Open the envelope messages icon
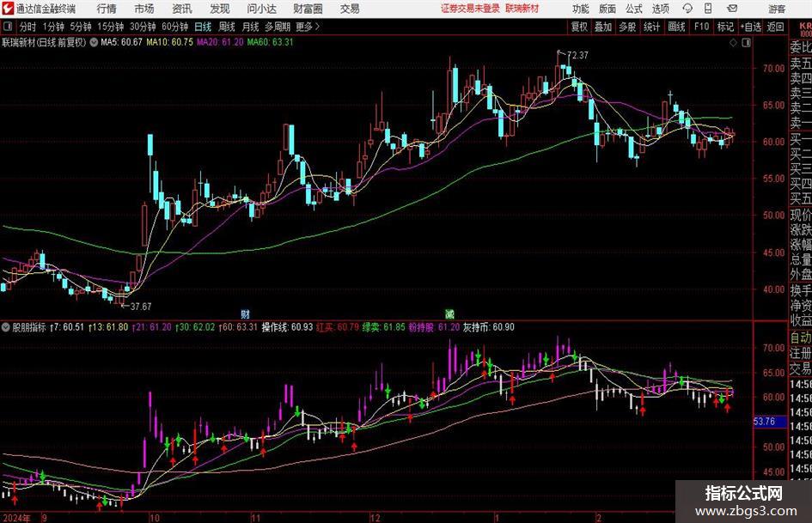812x523 pixels. coord(732,9)
